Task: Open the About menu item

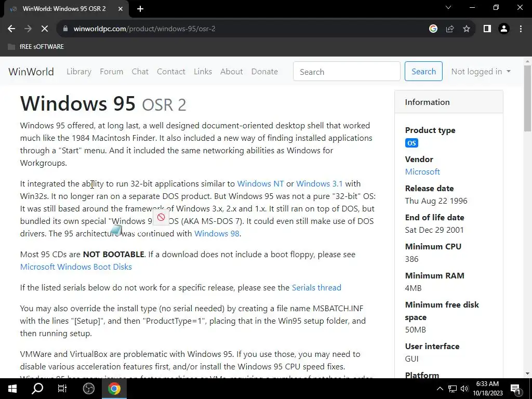Action: point(231,72)
